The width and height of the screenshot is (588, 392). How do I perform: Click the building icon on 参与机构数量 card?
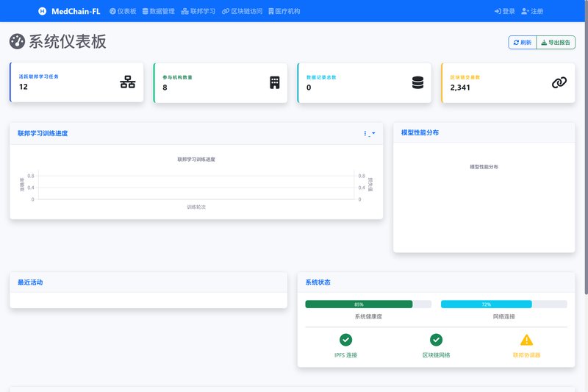point(275,82)
